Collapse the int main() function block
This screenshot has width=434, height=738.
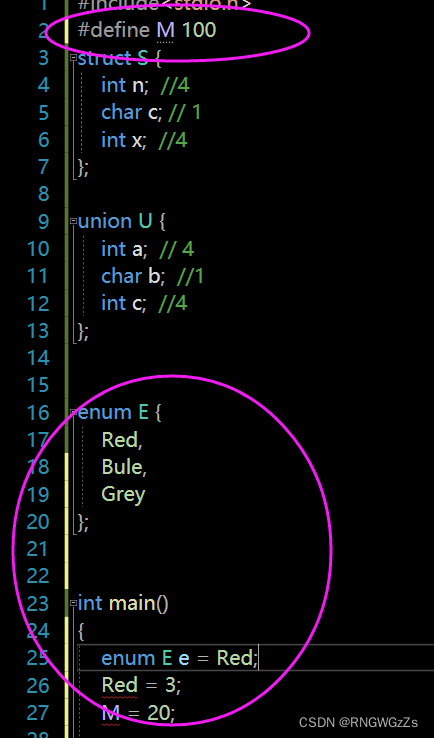pyautogui.click(x=73, y=603)
